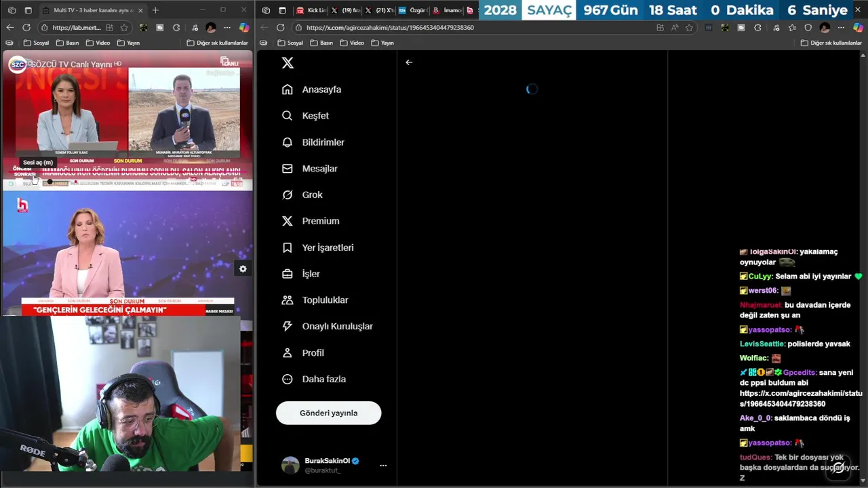Open the read aloud icon in X browser
The image size is (868, 488).
point(675,28)
